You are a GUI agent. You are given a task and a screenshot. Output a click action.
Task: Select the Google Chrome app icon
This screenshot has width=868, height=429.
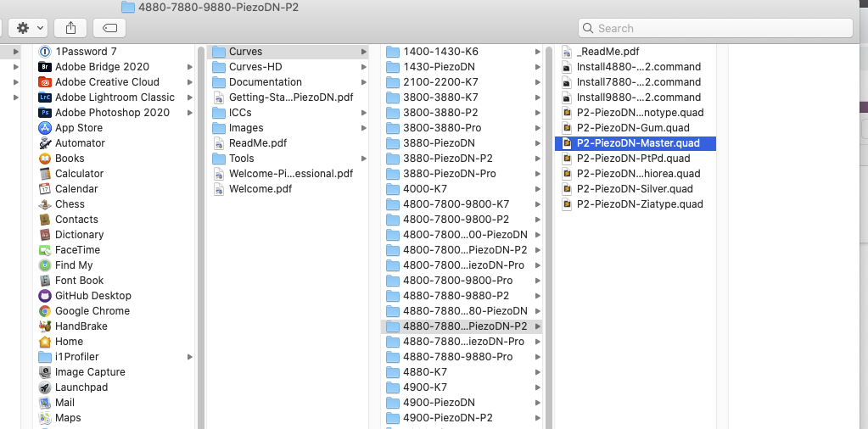(45, 310)
